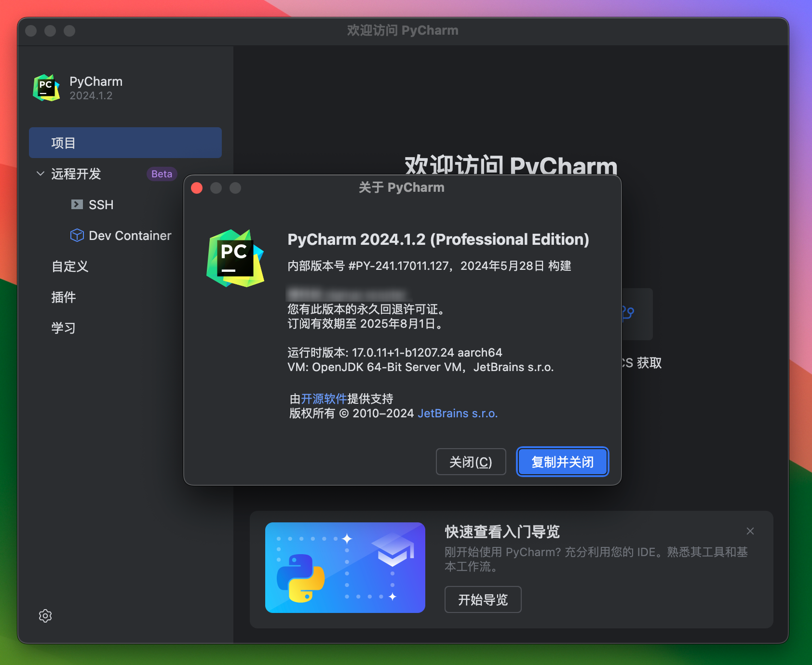This screenshot has width=812, height=665.
Task: Click the PyCharm 2024.1.2 Professional Edition heading
Action: click(438, 239)
